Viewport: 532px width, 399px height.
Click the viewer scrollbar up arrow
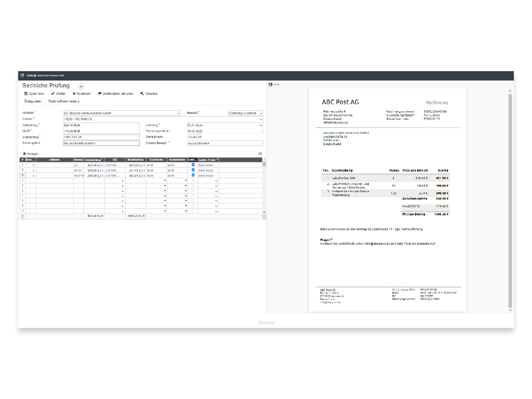[510, 91]
